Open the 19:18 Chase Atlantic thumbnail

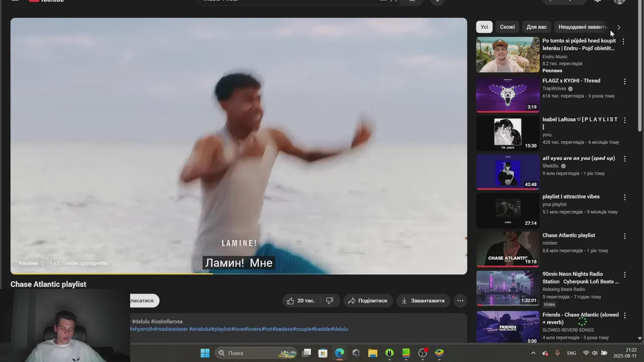click(x=508, y=249)
